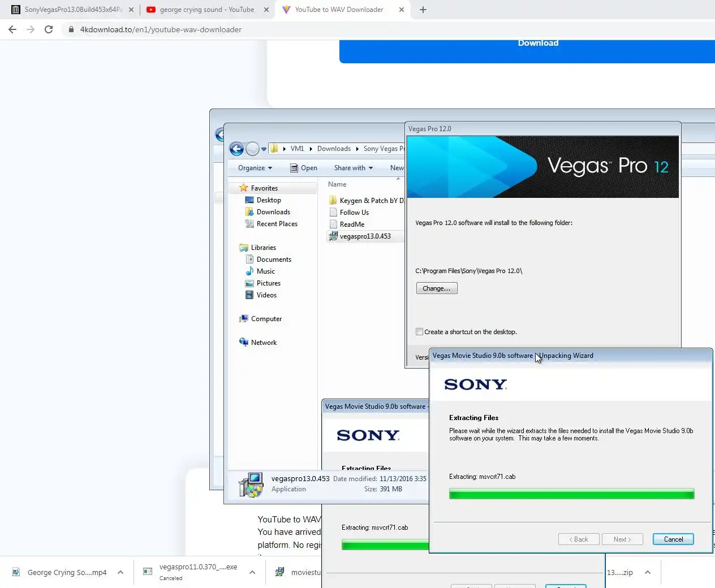Click VM1 in Explorer breadcrumb
715x588 pixels.
coord(297,149)
